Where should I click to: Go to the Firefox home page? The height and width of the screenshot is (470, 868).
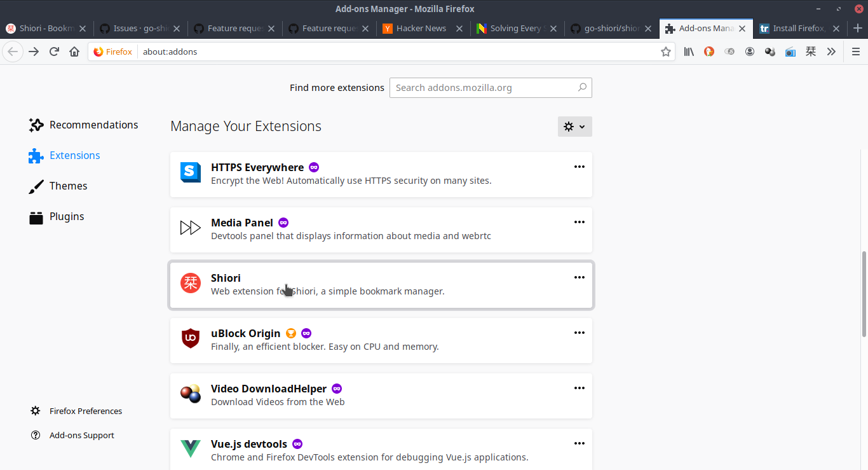click(74, 52)
